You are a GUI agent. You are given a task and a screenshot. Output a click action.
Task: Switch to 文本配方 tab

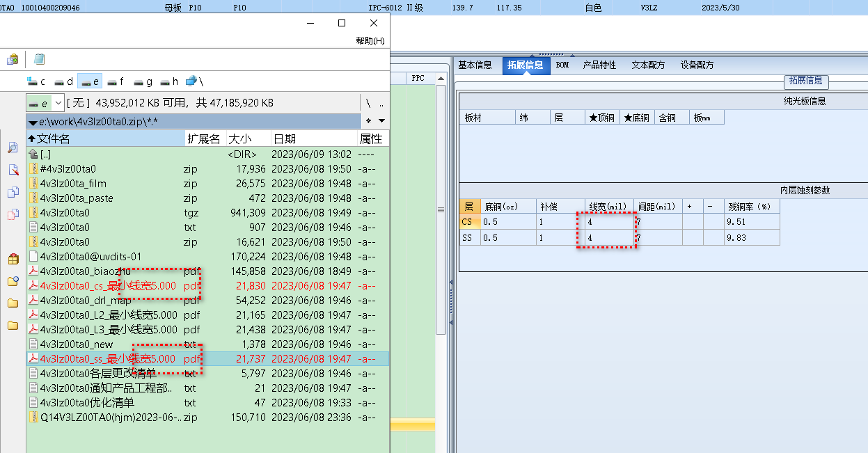pyautogui.click(x=648, y=65)
